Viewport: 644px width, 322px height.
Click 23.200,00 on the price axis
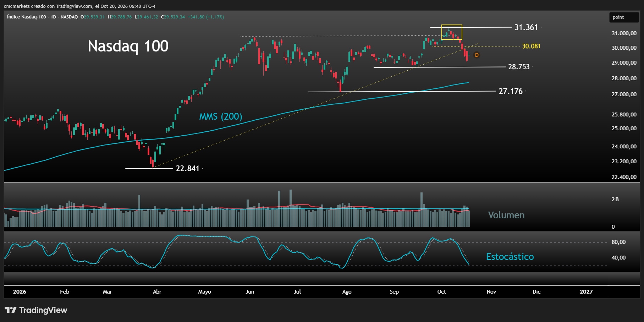[624, 161]
